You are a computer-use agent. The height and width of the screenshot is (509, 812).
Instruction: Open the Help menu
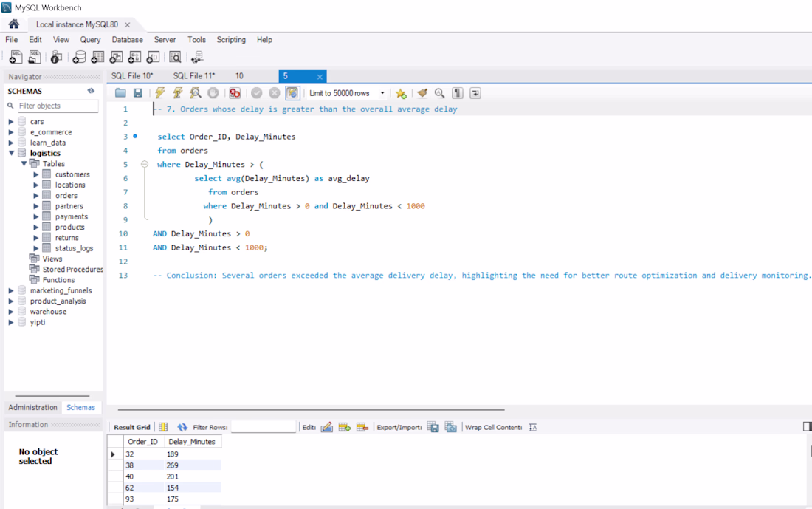(x=264, y=39)
